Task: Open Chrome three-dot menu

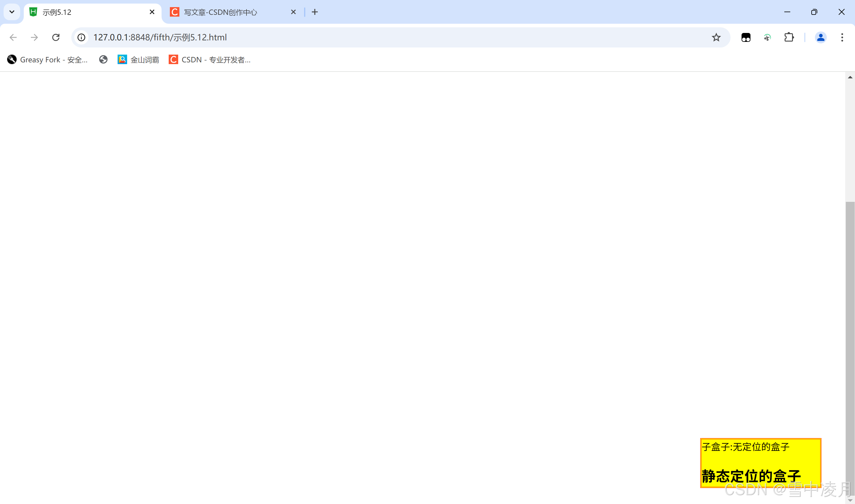Action: [x=842, y=37]
